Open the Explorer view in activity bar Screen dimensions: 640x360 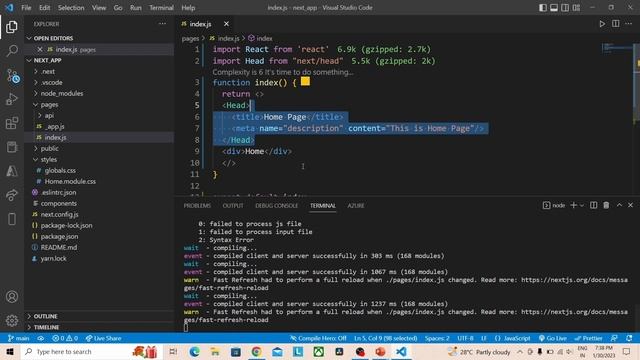[12, 27]
